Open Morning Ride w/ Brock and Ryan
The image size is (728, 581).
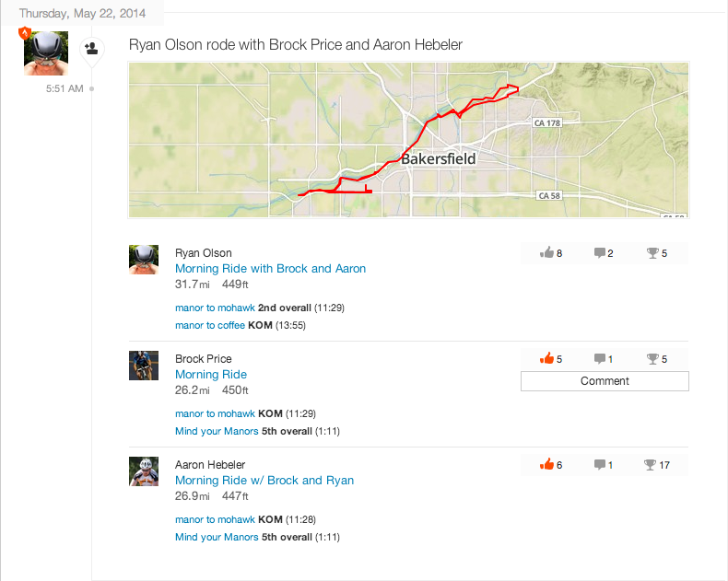tap(264, 481)
